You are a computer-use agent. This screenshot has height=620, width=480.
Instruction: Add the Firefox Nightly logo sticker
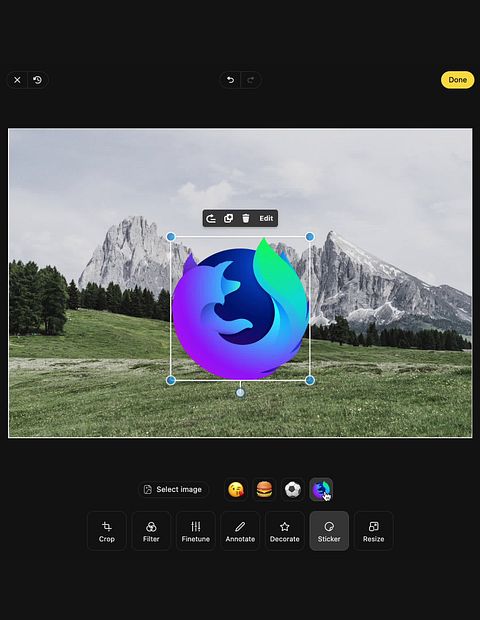pyautogui.click(x=321, y=490)
